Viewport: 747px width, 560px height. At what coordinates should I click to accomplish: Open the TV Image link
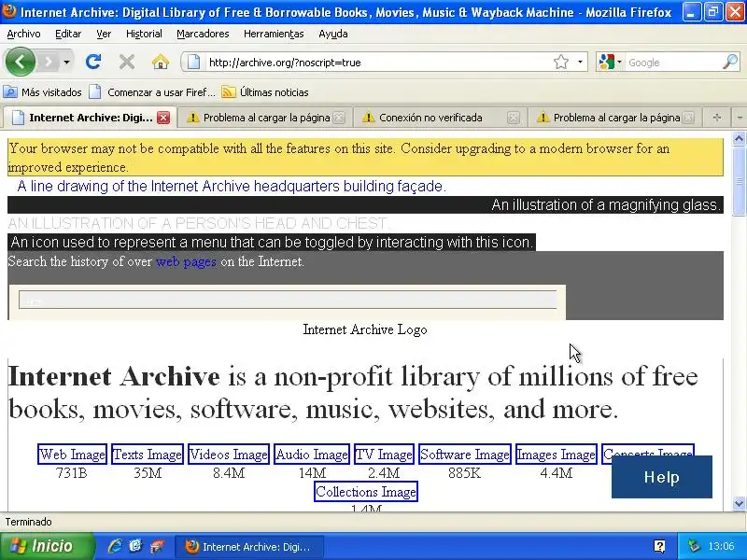coord(384,455)
